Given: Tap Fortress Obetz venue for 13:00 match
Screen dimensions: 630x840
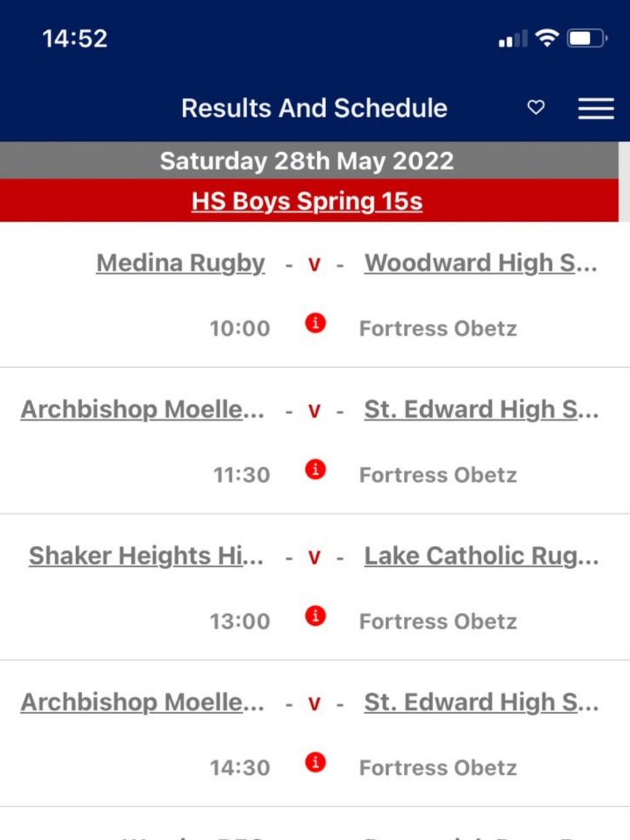Looking at the screenshot, I should (x=438, y=621).
